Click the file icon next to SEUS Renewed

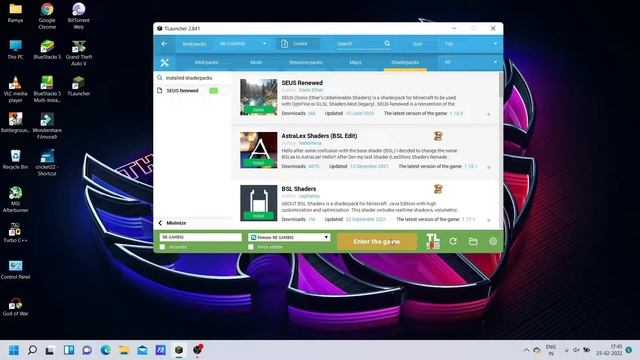pos(160,90)
